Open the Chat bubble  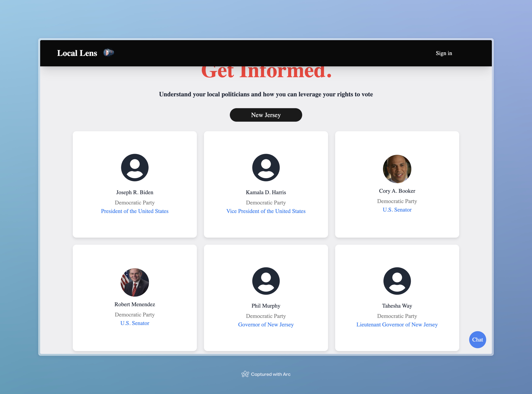point(477,340)
